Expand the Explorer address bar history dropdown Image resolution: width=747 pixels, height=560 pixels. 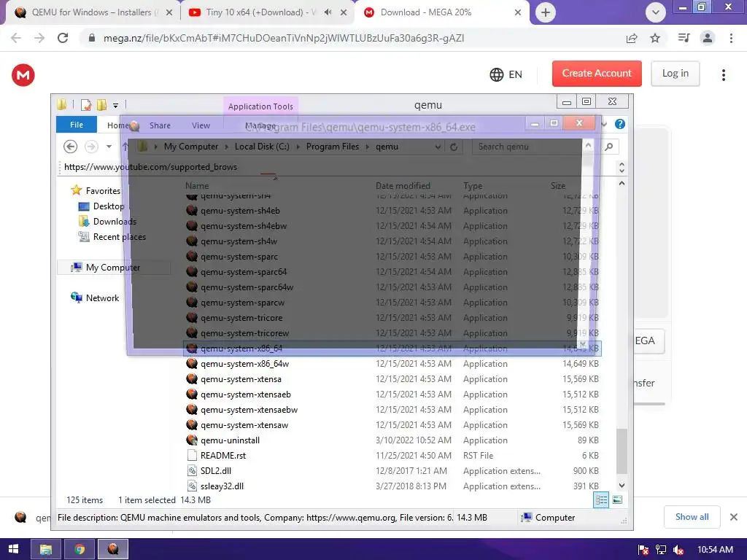(438, 147)
